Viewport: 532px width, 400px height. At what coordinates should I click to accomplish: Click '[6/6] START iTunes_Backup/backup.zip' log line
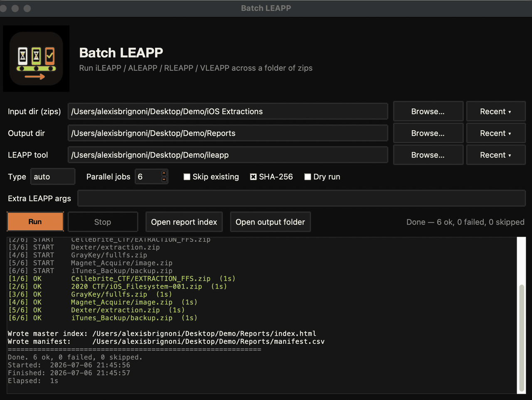(x=91, y=271)
